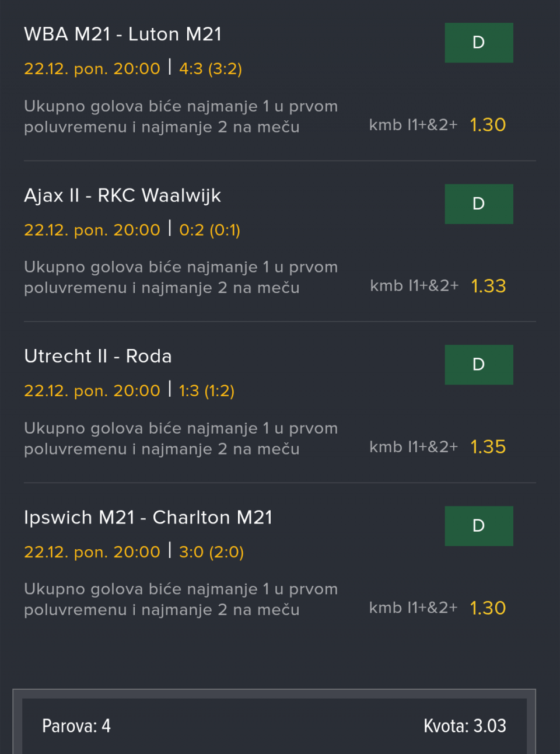This screenshot has height=754, width=560.
Task: Click the 1.30 odds for WBA M21 match
Action: [488, 125]
